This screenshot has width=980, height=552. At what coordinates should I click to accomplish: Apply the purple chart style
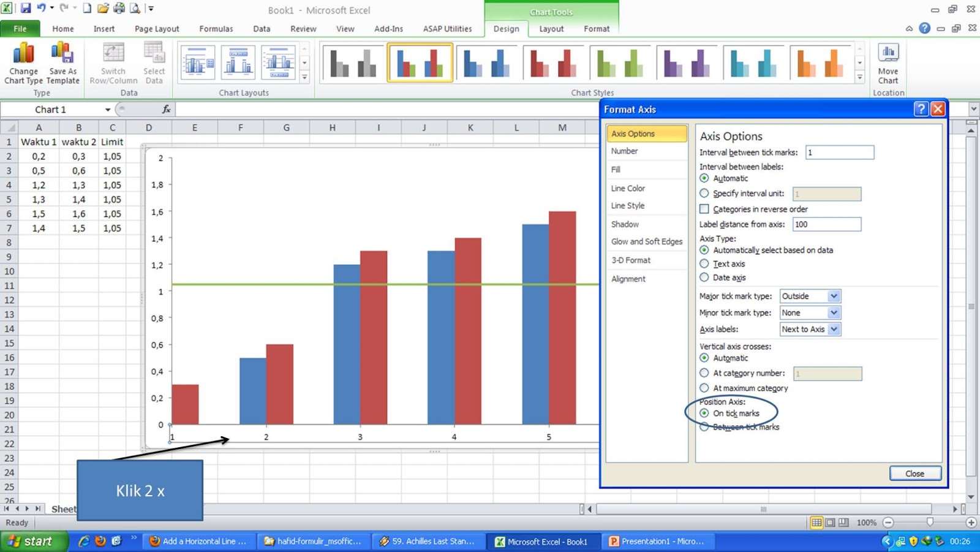click(x=687, y=61)
